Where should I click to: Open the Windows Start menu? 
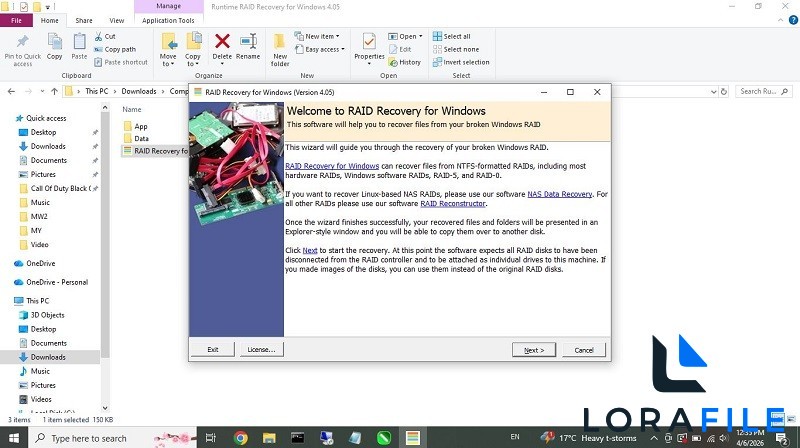(13, 438)
